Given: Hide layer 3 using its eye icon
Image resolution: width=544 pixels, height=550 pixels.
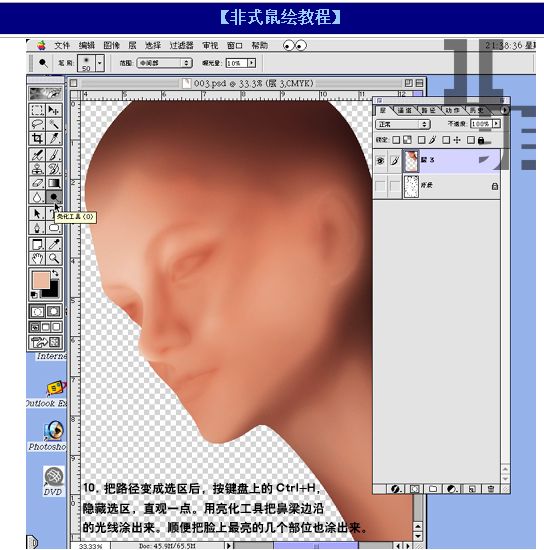Looking at the screenshot, I should 380,161.
